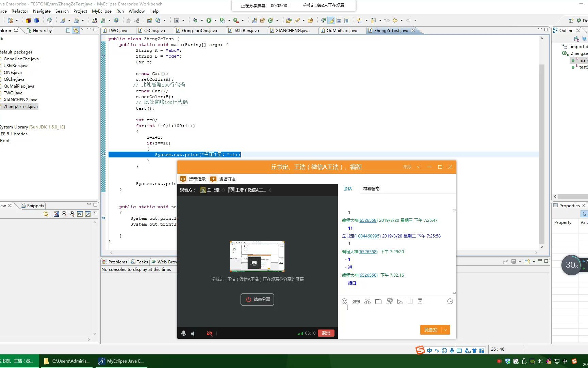The width and height of the screenshot is (588, 368).
Task: Toggle Show Whitespace Characters pilcrow icon
Action: click(x=347, y=20)
